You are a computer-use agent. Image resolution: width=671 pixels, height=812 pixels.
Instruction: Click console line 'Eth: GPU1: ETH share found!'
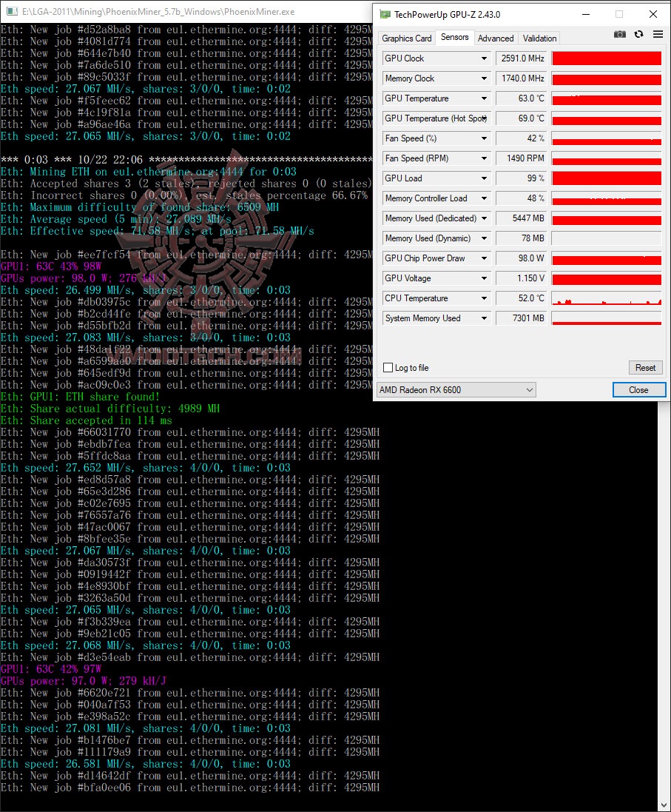80,397
